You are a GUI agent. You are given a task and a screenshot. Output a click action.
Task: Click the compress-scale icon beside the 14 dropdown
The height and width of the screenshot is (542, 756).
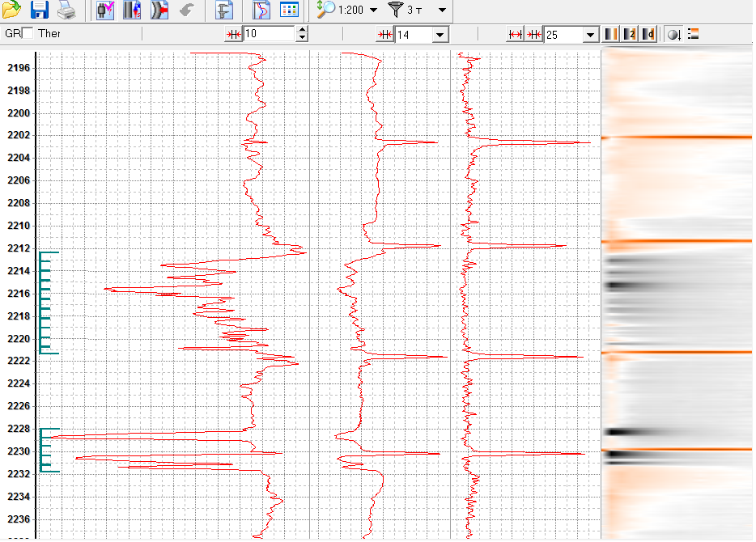384,34
